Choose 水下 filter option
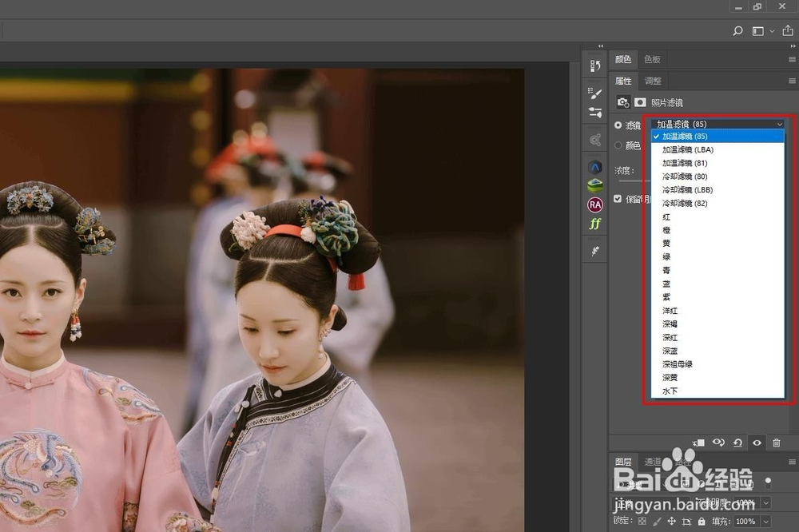The width and height of the screenshot is (799, 532). pyautogui.click(x=718, y=391)
